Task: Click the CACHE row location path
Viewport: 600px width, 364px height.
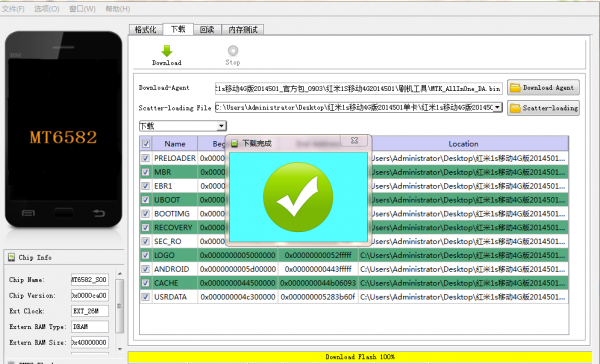Action: (463, 283)
